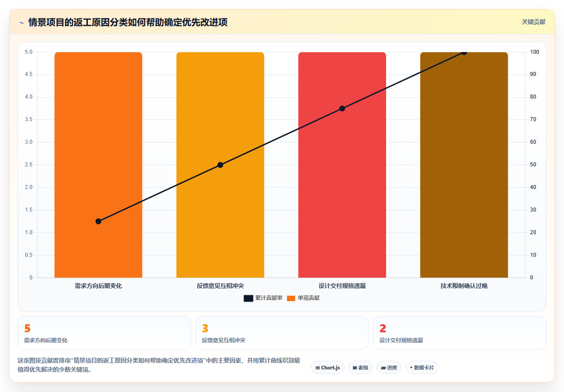Select the 需求方向后期变化 orange bar

(x=98, y=165)
